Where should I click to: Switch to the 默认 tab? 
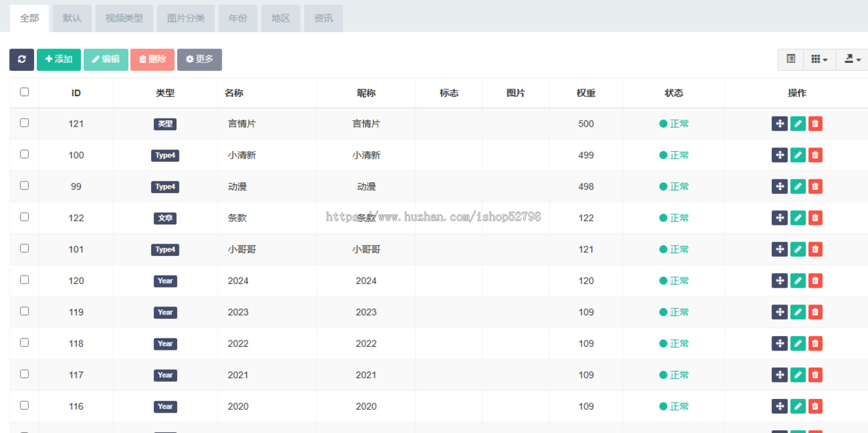[72, 18]
